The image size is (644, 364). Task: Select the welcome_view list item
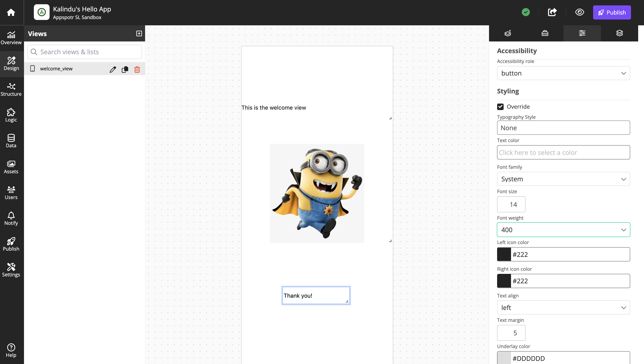pyautogui.click(x=85, y=69)
